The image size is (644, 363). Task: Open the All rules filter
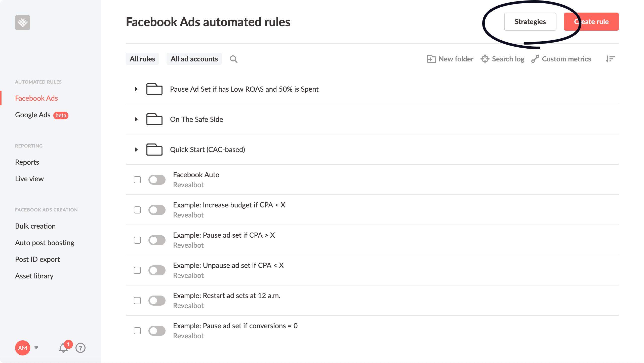point(142,59)
